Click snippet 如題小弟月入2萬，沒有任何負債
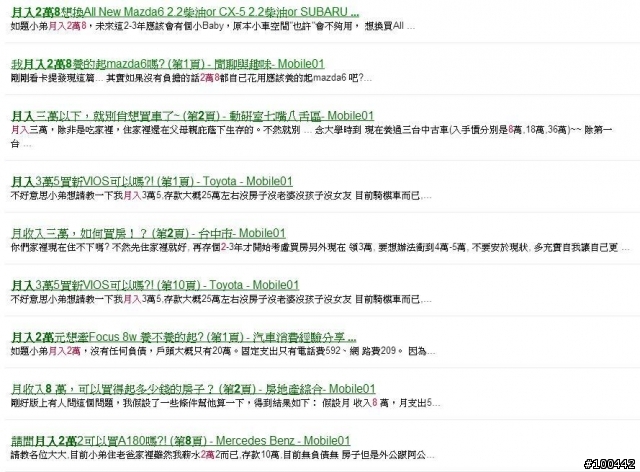 pyautogui.click(x=223, y=351)
